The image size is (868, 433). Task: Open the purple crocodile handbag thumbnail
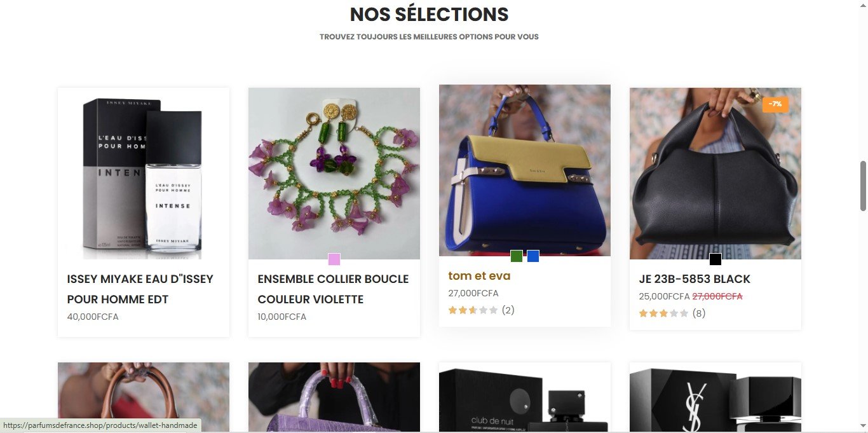(334, 397)
